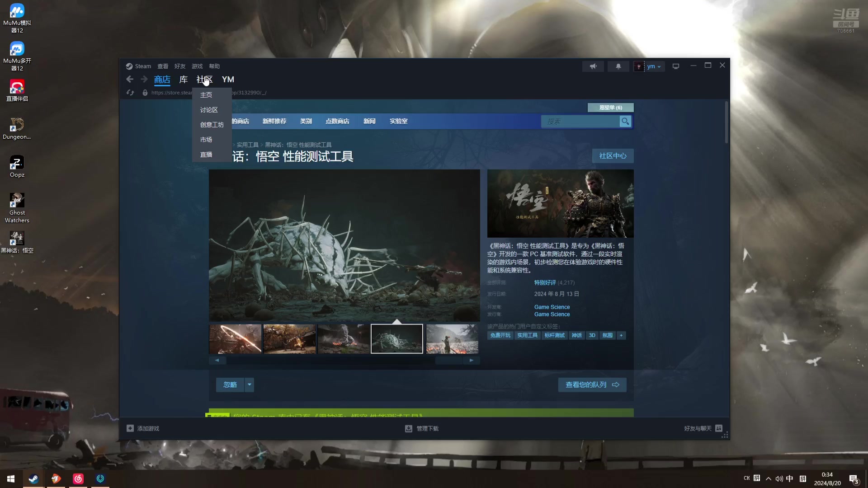Screen dimensions: 868x488
Task: Open the NetEase music taskbar icon
Action: 78,479
